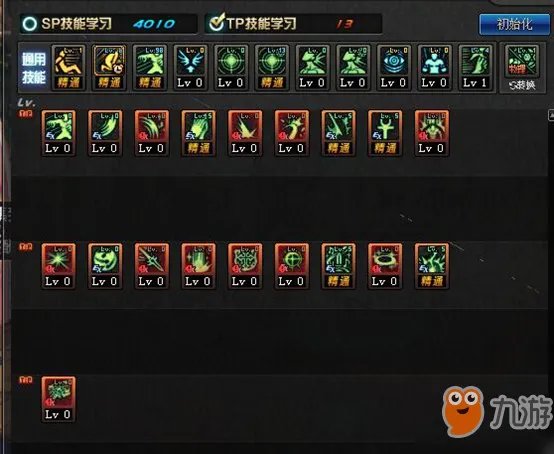Click the scrollbar up arrow at right edge
554x454 pixels.
551,115
